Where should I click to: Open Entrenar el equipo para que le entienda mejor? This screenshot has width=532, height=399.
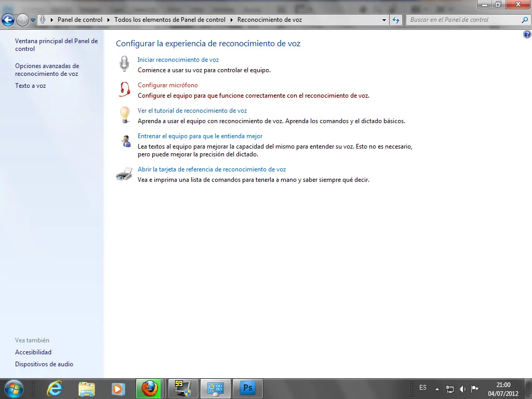(200, 136)
